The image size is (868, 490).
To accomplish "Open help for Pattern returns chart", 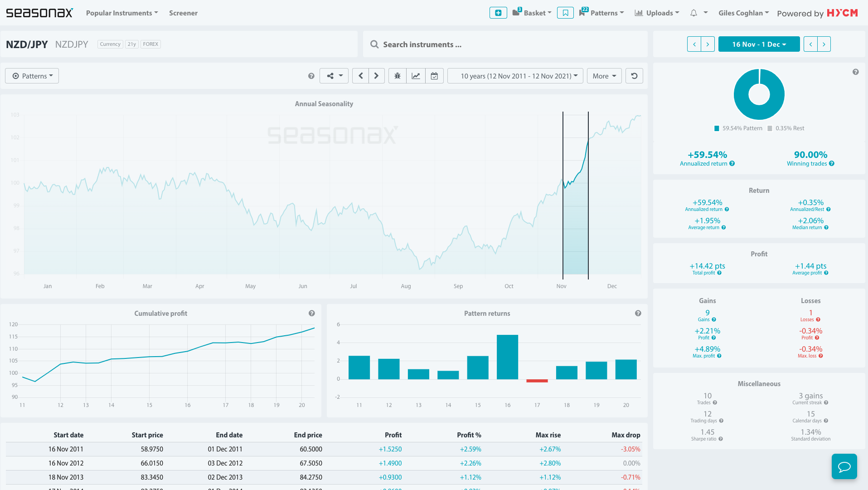I will [638, 313].
